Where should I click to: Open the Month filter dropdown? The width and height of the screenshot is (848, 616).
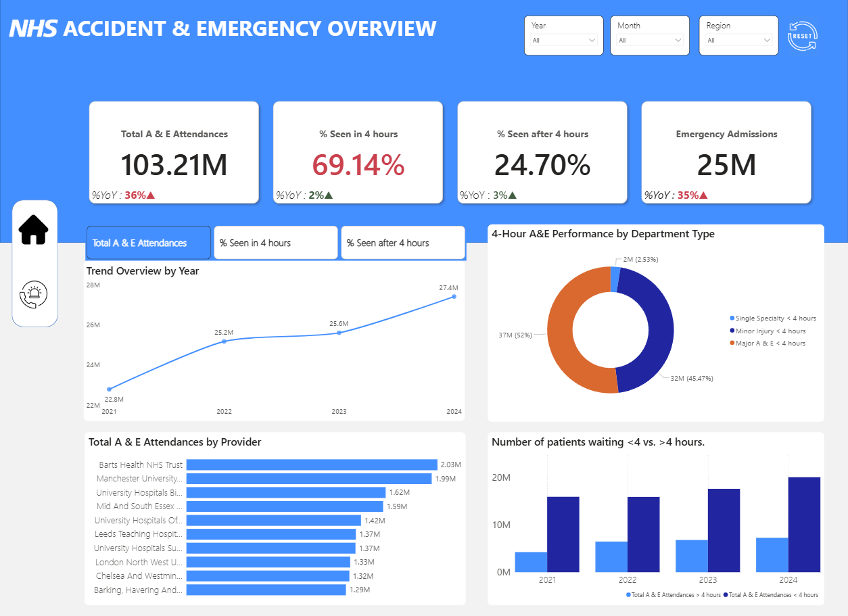650,40
